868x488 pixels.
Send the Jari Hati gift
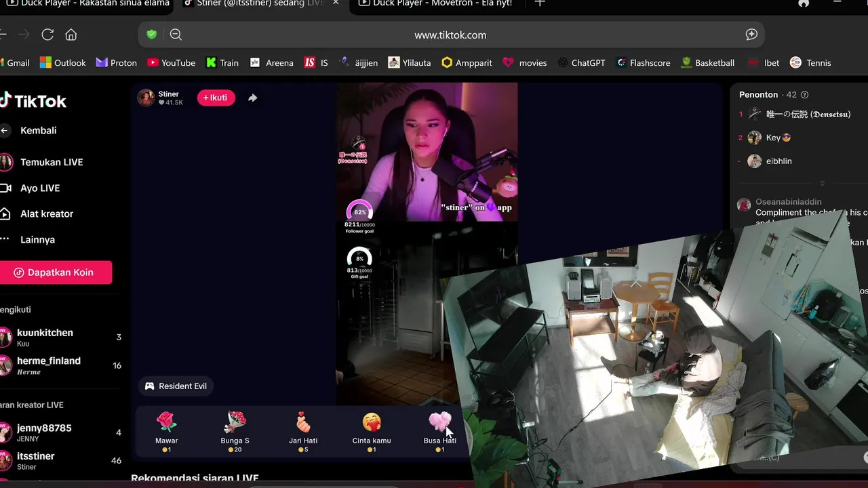pyautogui.click(x=303, y=432)
